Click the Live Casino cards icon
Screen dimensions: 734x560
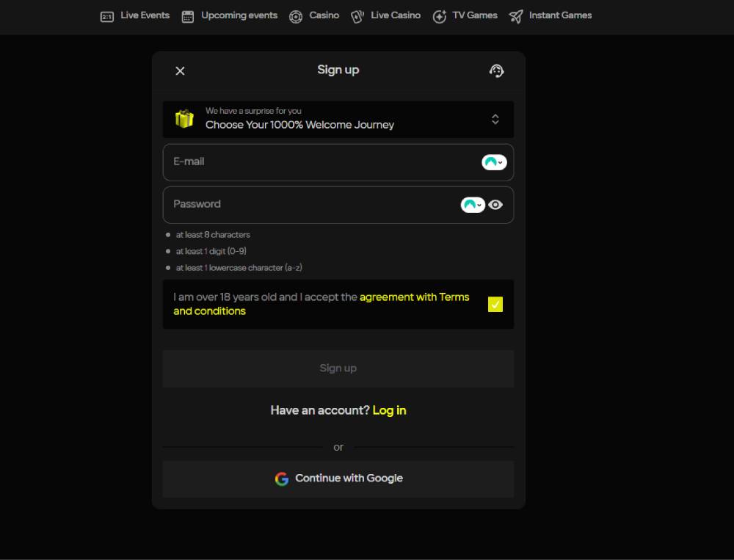pyautogui.click(x=357, y=16)
